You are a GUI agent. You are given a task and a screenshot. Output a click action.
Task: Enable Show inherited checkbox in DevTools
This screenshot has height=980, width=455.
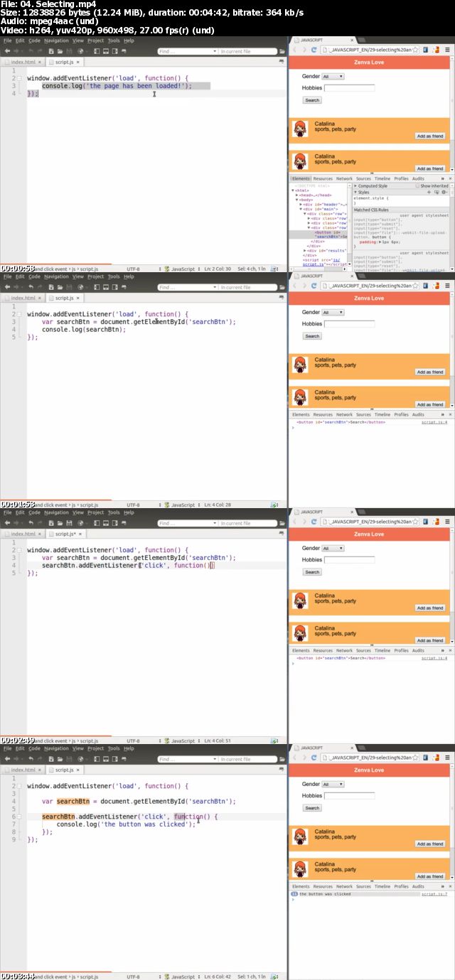[417, 186]
